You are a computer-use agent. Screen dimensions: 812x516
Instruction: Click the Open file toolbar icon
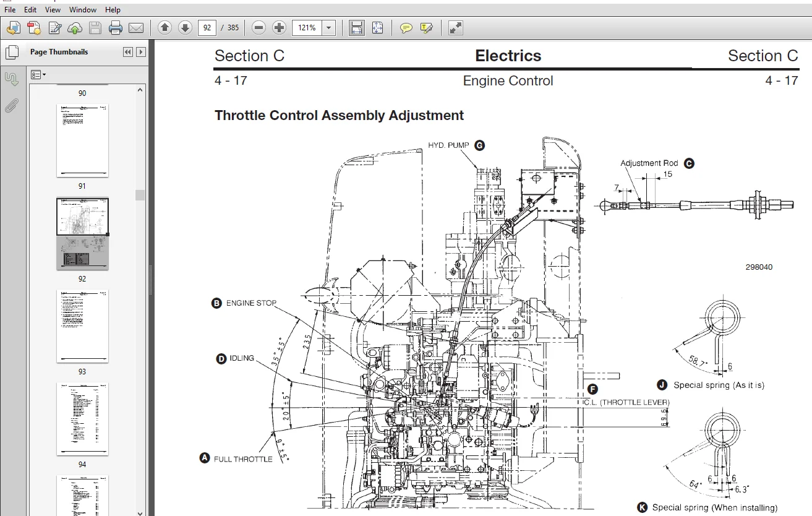click(14, 28)
